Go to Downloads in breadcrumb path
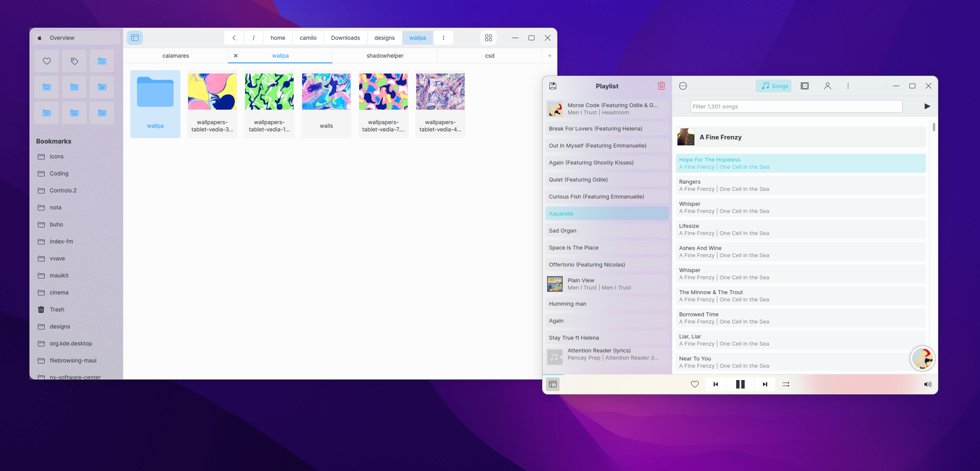 (x=345, y=38)
